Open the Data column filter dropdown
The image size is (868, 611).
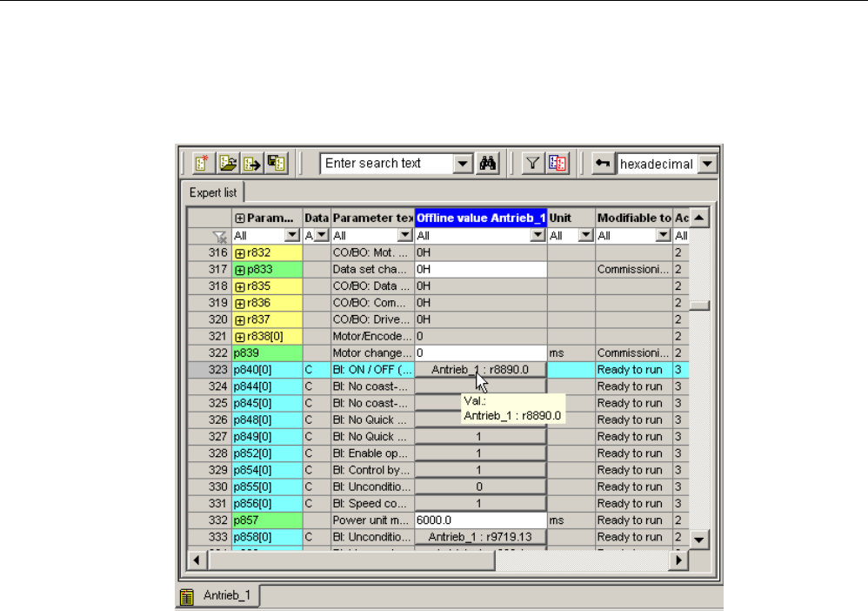click(x=322, y=235)
